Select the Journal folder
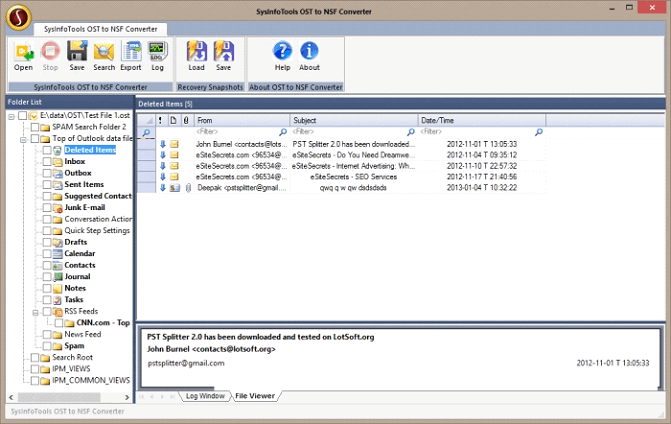 click(x=77, y=277)
